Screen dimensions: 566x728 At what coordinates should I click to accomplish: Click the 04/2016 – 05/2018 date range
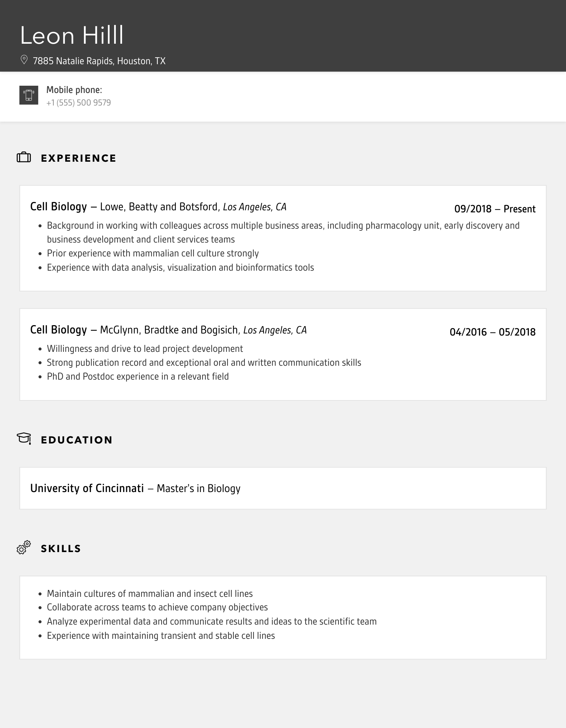(x=492, y=332)
